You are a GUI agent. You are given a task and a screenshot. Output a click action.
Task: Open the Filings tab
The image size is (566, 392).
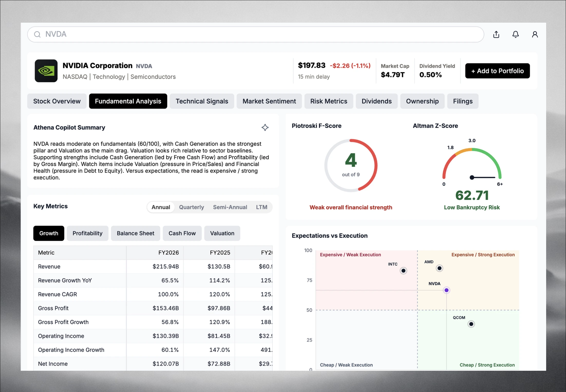pyautogui.click(x=463, y=101)
